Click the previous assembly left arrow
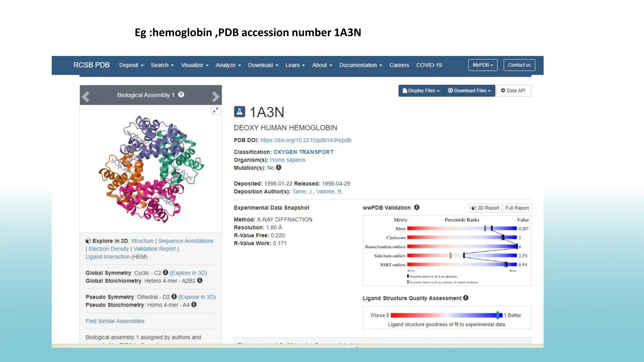 tap(86, 96)
